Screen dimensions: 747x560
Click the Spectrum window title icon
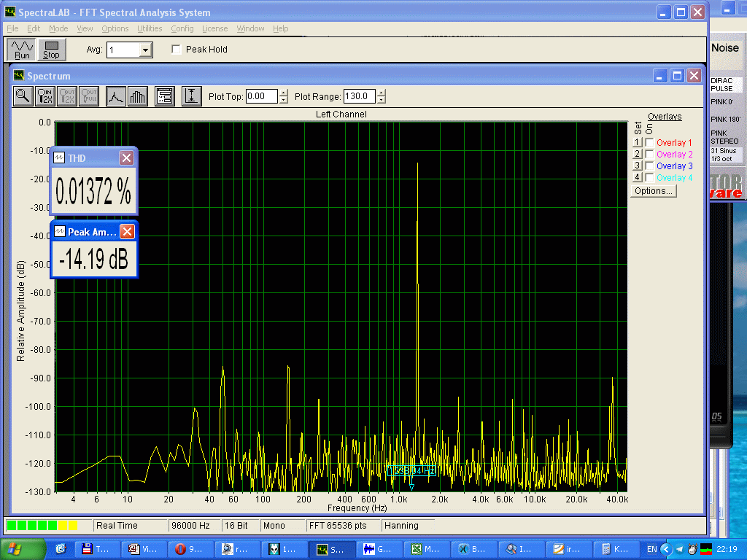tap(19, 76)
